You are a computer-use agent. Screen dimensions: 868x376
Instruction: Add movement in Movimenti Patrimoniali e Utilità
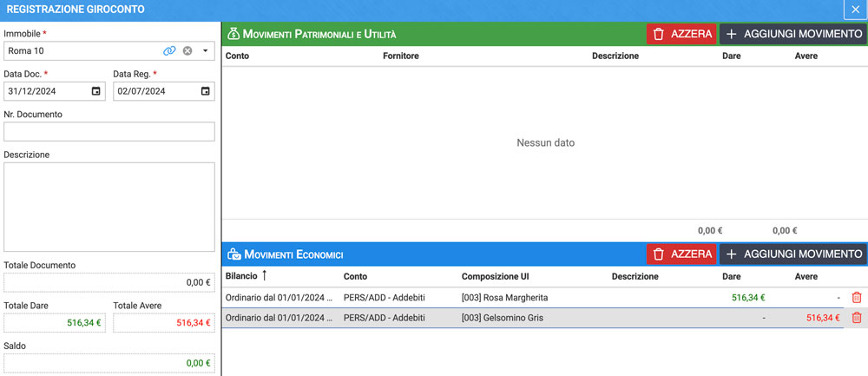coord(793,34)
